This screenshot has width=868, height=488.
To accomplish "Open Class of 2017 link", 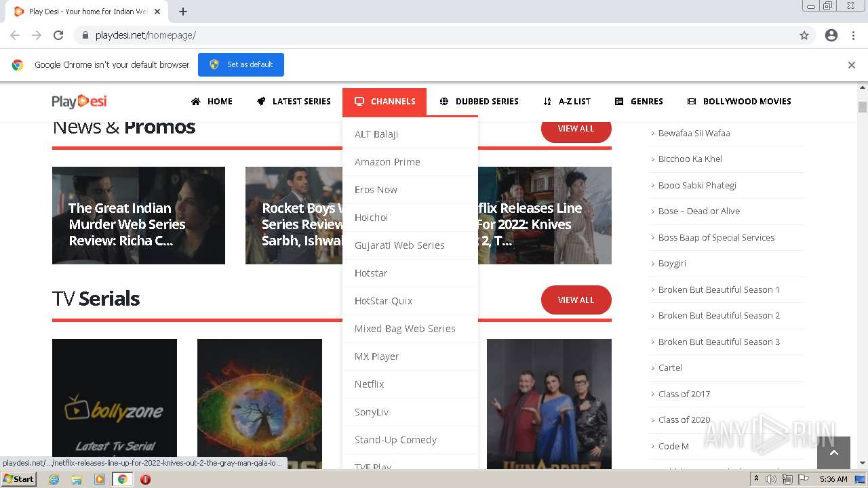I will coord(684,394).
